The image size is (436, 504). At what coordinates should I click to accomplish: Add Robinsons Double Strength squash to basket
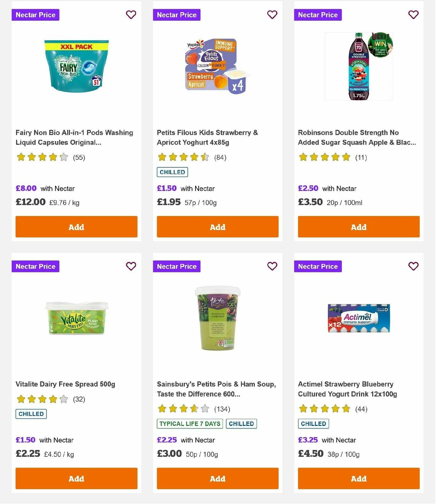pos(358,227)
